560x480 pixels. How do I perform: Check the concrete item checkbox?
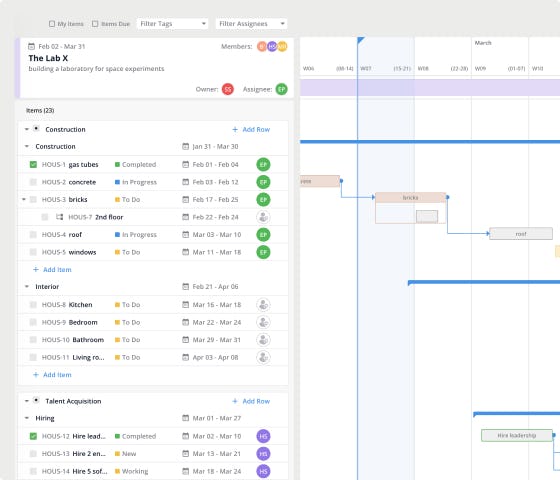(x=33, y=182)
